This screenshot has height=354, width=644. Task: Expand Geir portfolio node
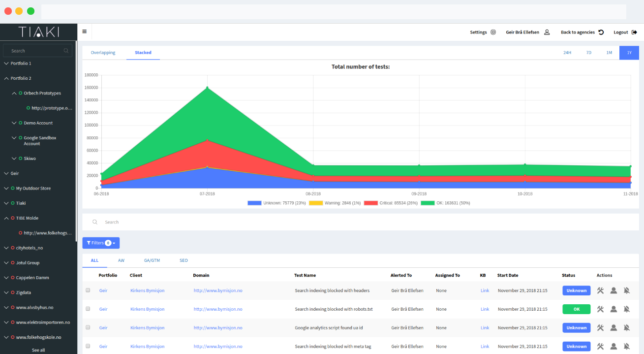pyautogui.click(x=6, y=173)
